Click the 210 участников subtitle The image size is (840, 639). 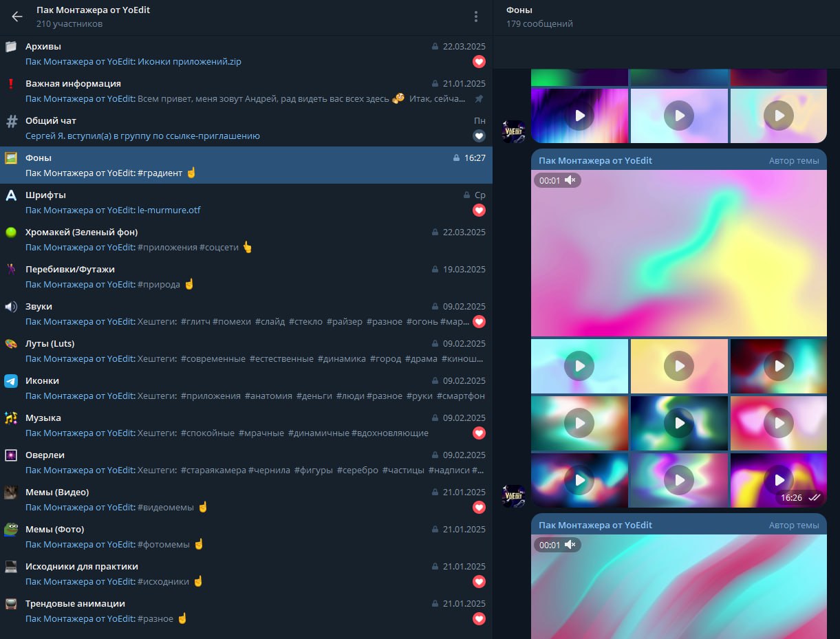tap(69, 24)
